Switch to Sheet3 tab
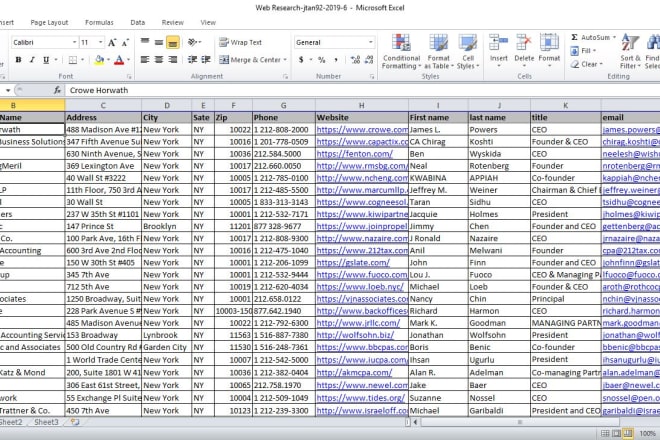The width and height of the screenshot is (660, 440). click(46, 422)
